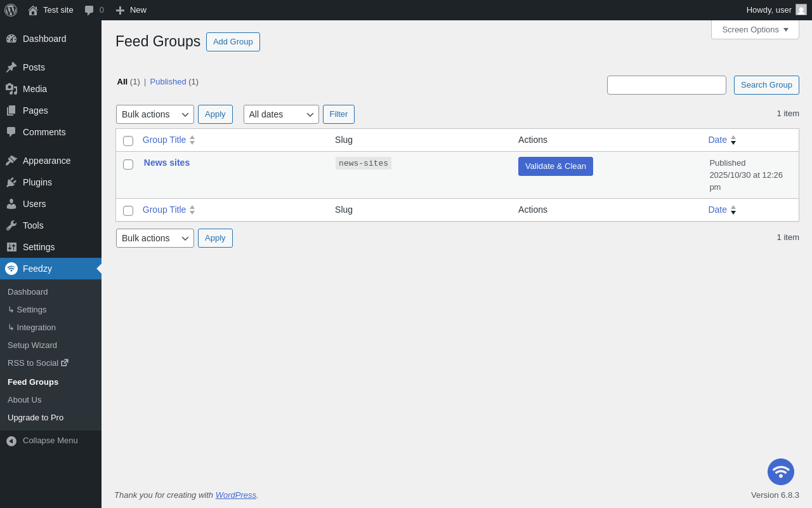Click the Tools wrench icon
Image resolution: width=812 pixels, height=508 pixels.
pyautogui.click(x=11, y=225)
